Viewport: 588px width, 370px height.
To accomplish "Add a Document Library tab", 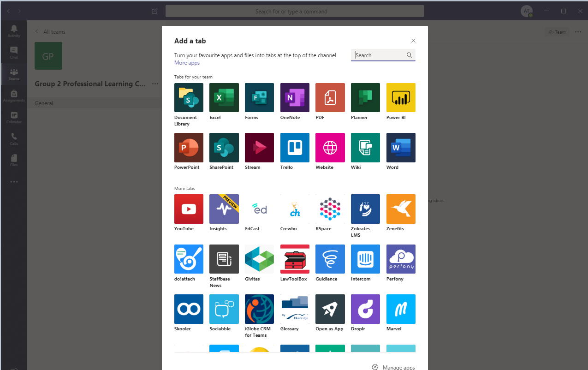I will tap(189, 97).
